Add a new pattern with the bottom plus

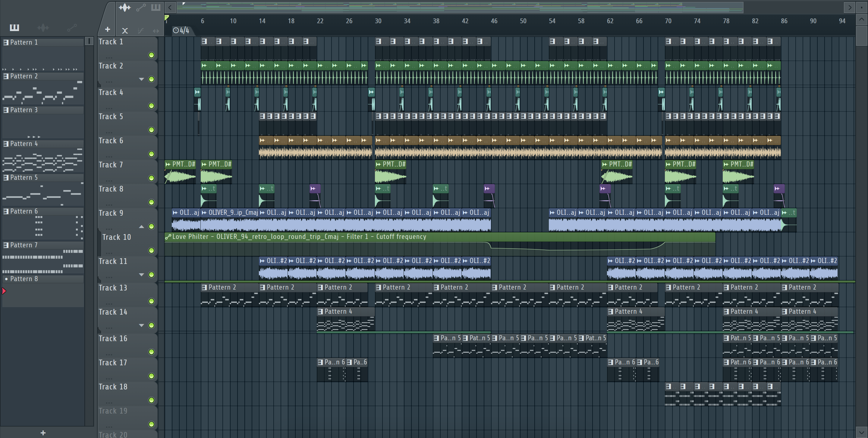coord(43,433)
